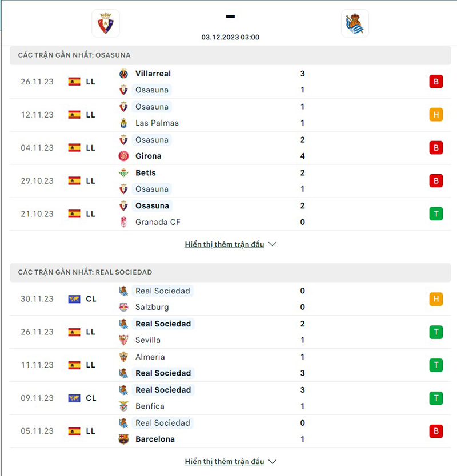Select the Betis club badge

[125, 172]
